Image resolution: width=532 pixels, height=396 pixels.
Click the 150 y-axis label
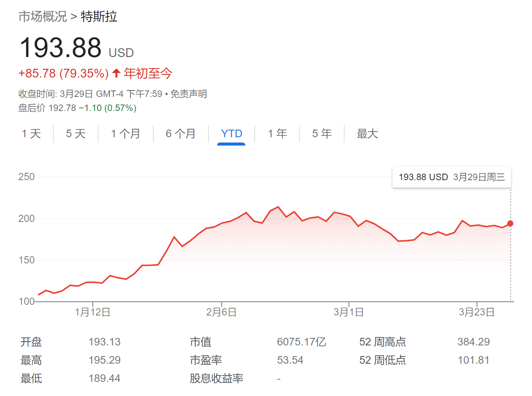click(x=26, y=260)
